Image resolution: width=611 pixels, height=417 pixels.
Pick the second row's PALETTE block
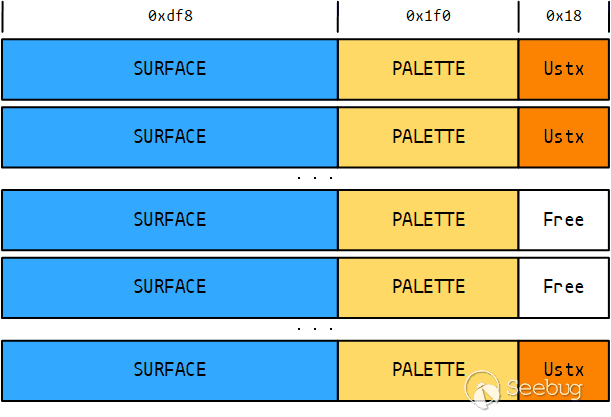click(428, 137)
